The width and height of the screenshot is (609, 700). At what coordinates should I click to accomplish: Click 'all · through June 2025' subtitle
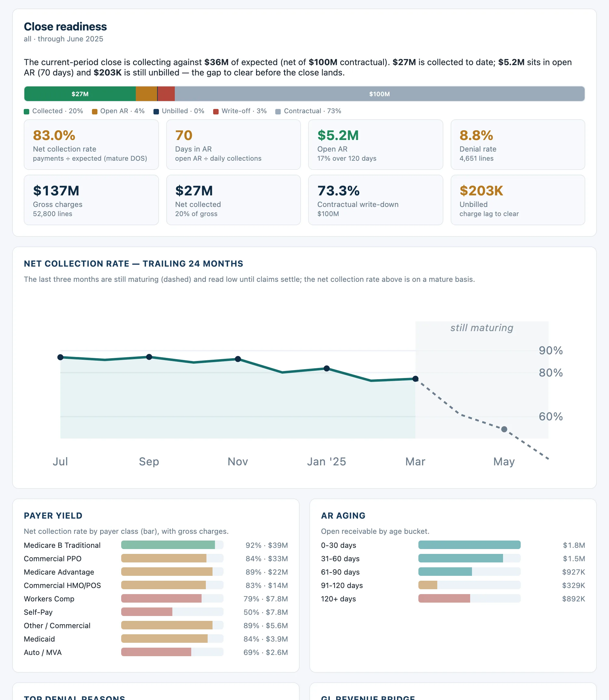pyautogui.click(x=64, y=39)
